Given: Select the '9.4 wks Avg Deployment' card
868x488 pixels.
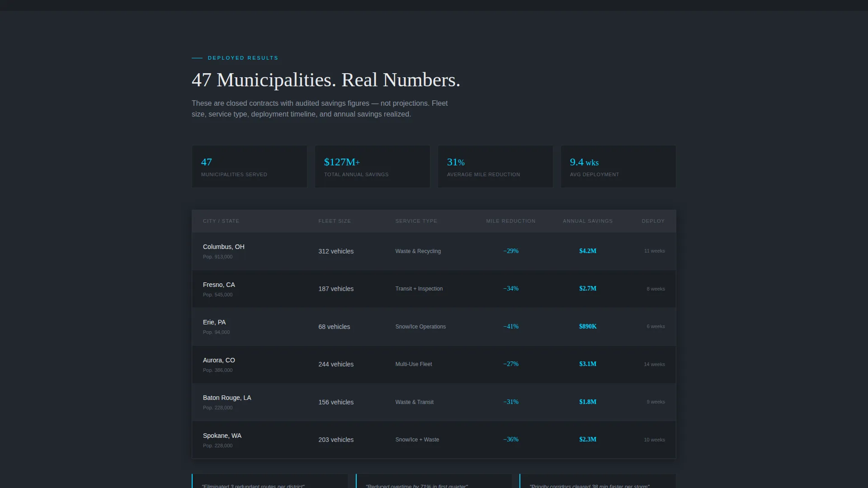Looking at the screenshot, I should tap(618, 166).
